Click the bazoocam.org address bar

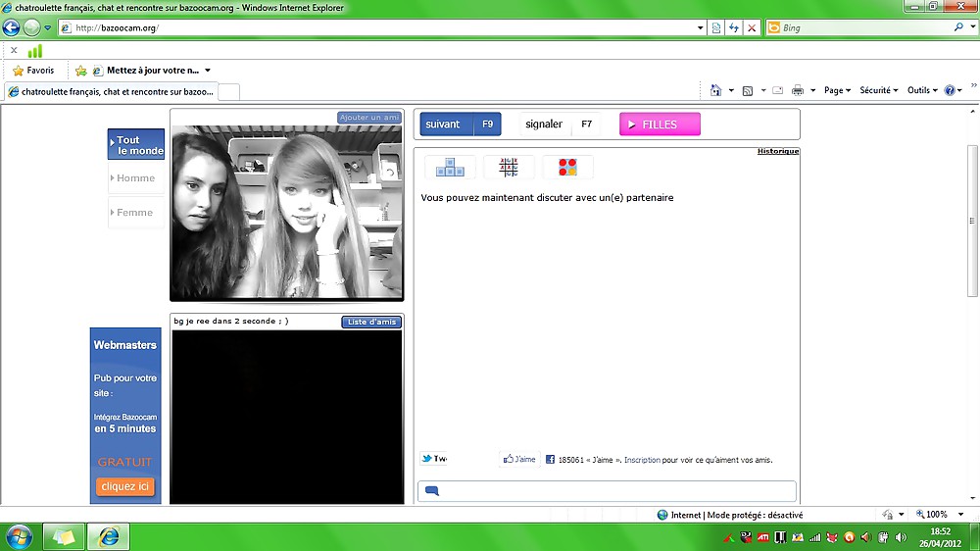(x=381, y=28)
